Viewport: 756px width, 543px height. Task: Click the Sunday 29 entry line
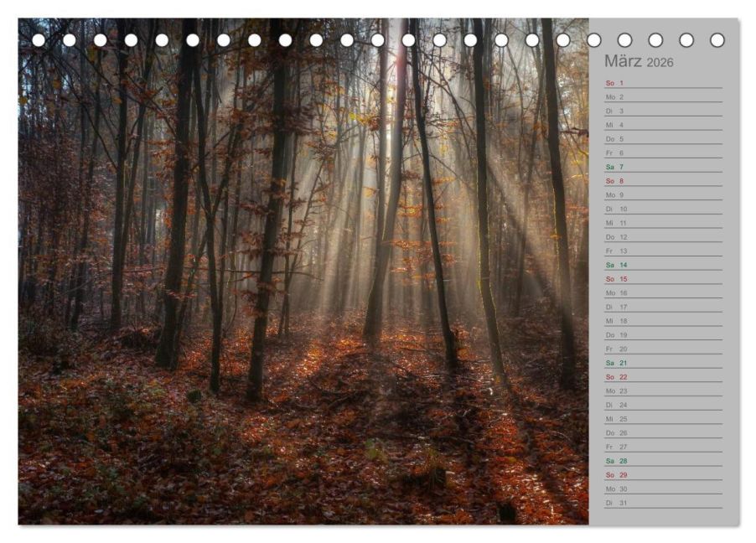pyautogui.click(x=664, y=474)
